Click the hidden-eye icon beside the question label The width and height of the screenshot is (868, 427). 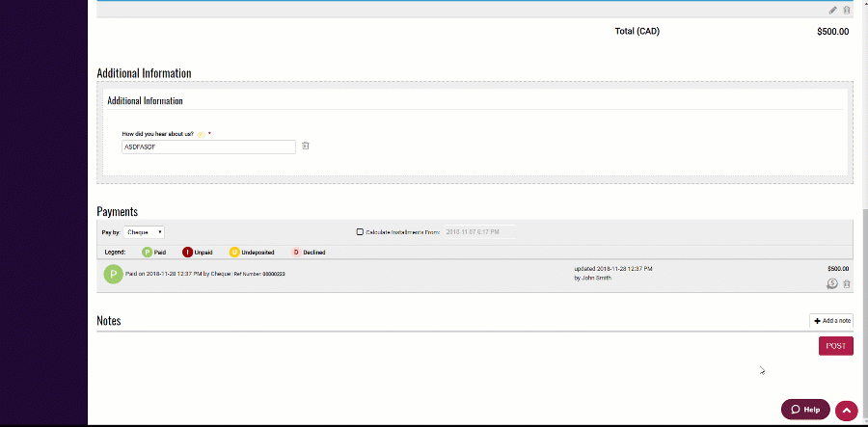point(202,134)
